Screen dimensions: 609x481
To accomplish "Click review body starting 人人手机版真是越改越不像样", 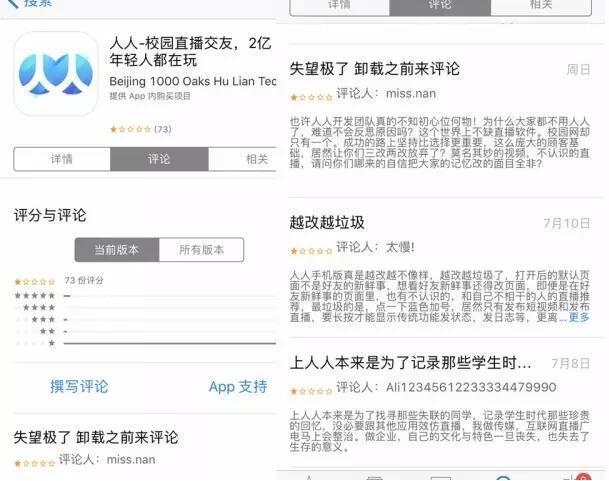I will coord(440,296).
